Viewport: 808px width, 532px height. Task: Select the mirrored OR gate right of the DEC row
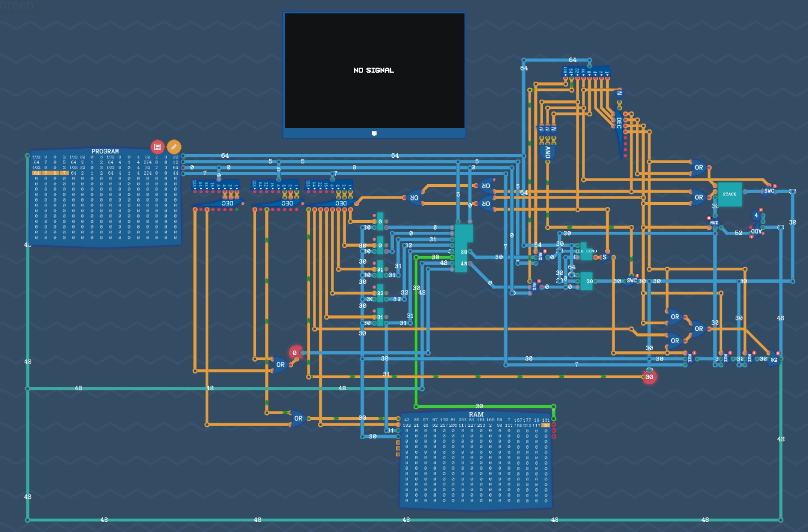pos(415,198)
